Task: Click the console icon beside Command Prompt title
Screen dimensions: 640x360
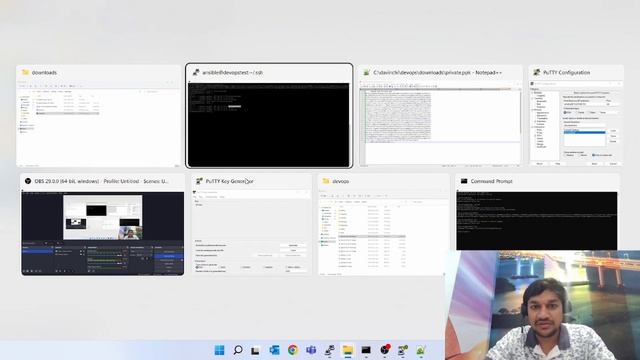Action: tap(464, 181)
